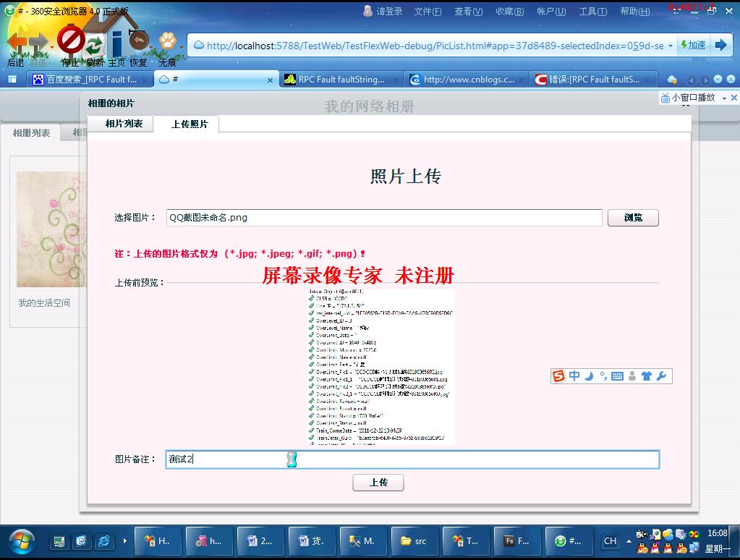Click the 请登录 login link
This screenshot has height=560, width=740.
coord(389,12)
